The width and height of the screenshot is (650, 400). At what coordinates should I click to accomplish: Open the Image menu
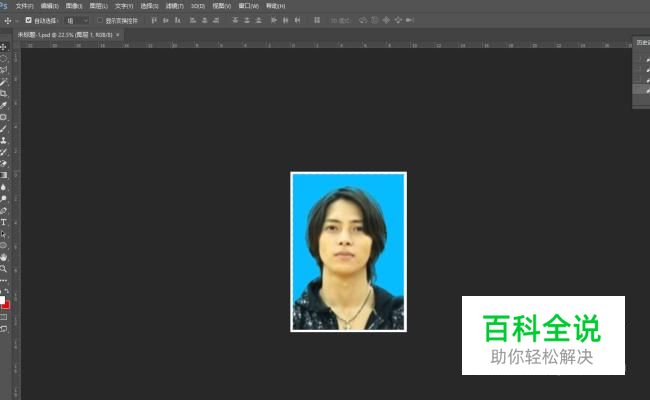(74, 6)
